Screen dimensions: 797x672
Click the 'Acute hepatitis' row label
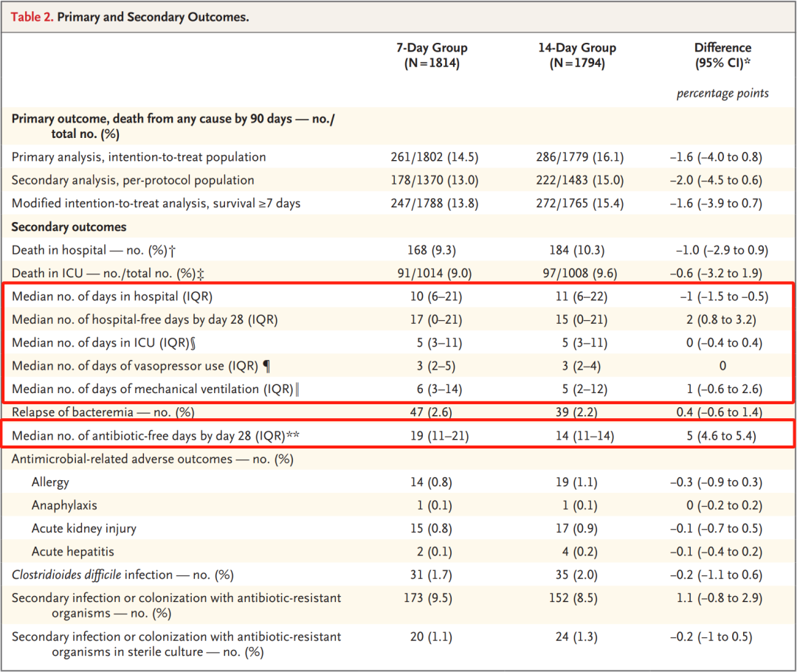[x=72, y=552]
